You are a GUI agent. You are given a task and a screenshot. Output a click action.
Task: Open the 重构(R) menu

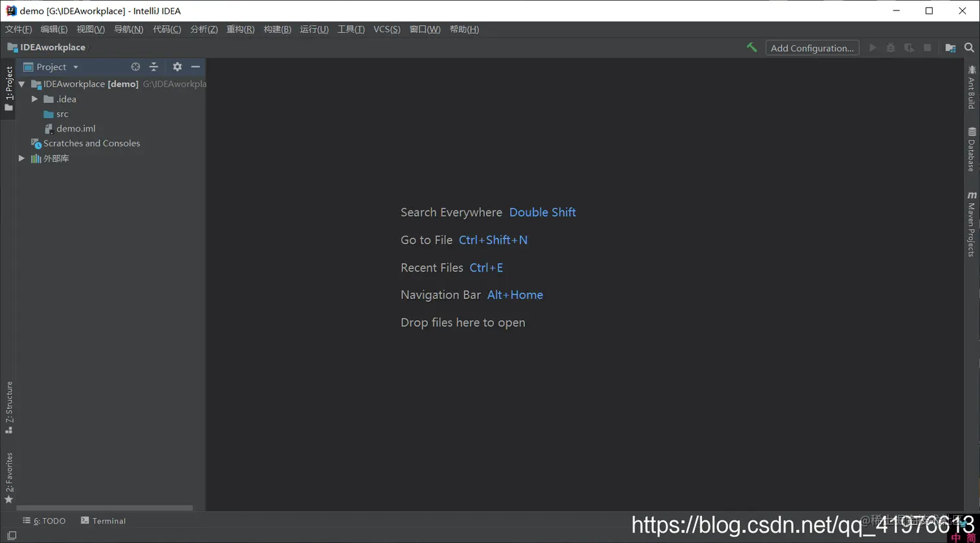240,29
